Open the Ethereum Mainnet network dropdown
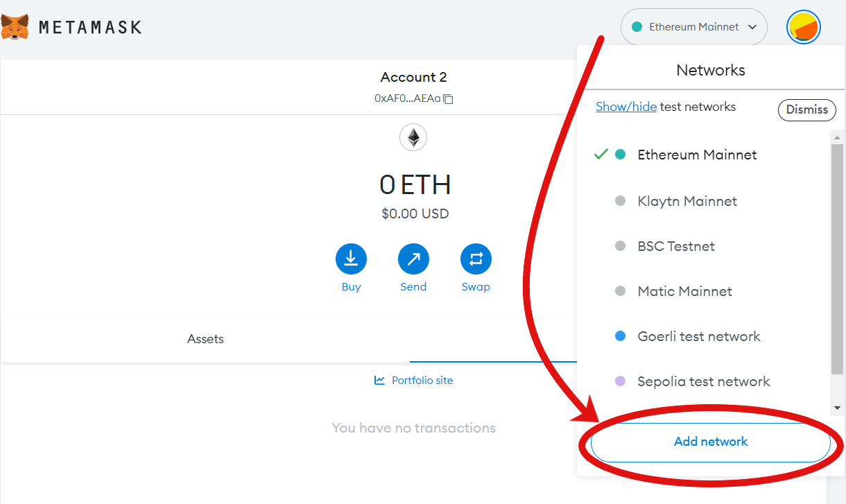The height and width of the screenshot is (504, 846). [x=693, y=26]
